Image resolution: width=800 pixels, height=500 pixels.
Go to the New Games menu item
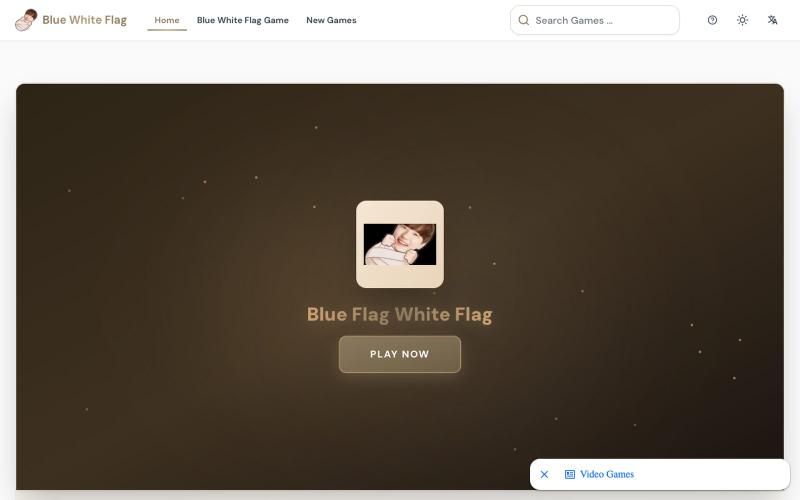(331, 20)
